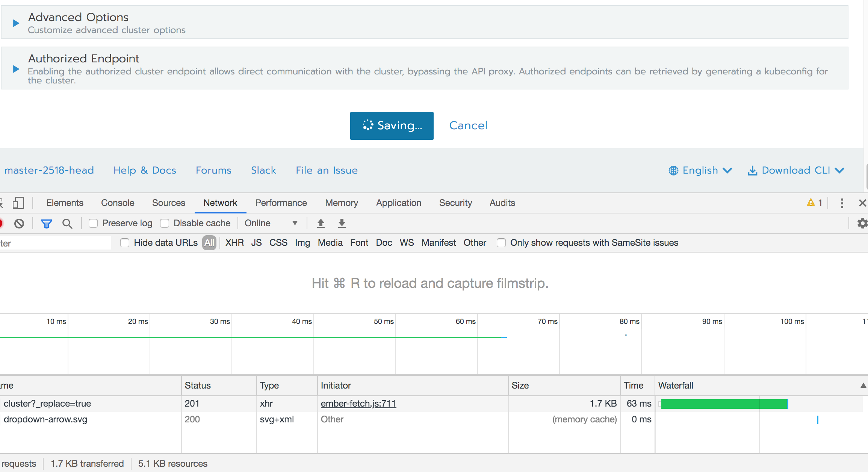Click the clear network log icon
Image resolution: width=868 pixels, height=472 pixels.
(x=19, y=224)
